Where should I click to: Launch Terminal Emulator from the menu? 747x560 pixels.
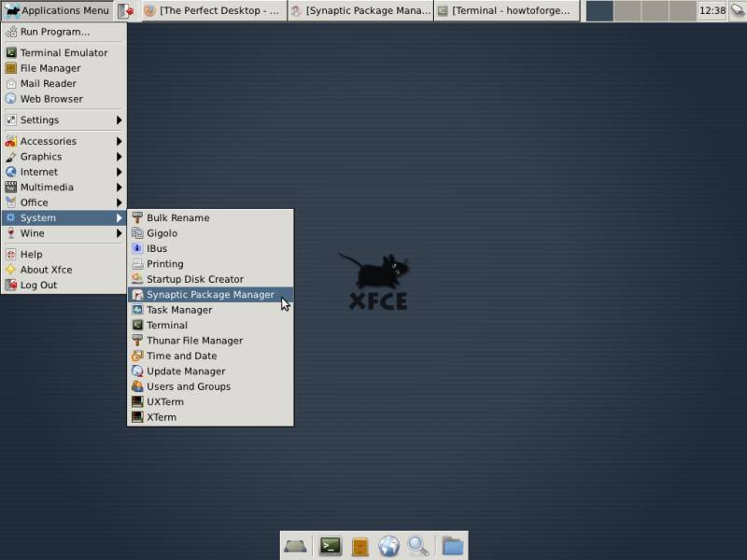coord(64,53)
